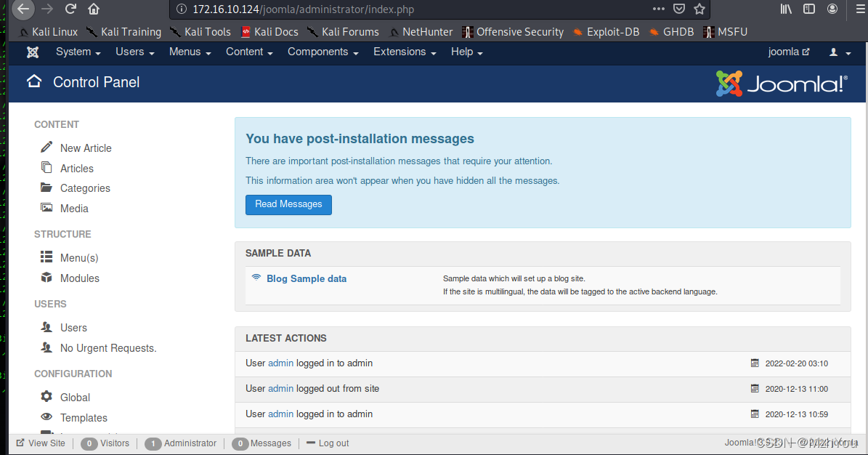
Task: Open the user account dropdown at top right
Action: click(x=839, y=52)
